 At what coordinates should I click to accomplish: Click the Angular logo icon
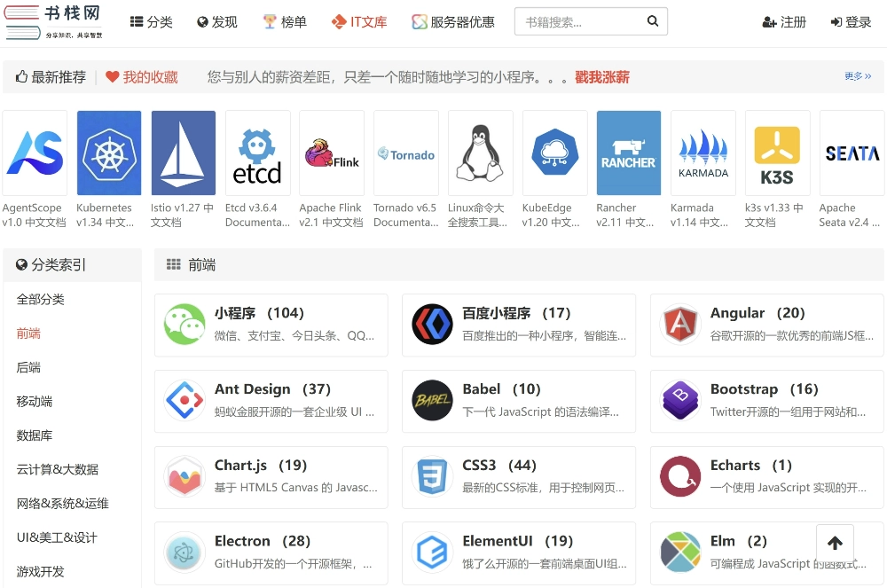click(x=680, y=325)
